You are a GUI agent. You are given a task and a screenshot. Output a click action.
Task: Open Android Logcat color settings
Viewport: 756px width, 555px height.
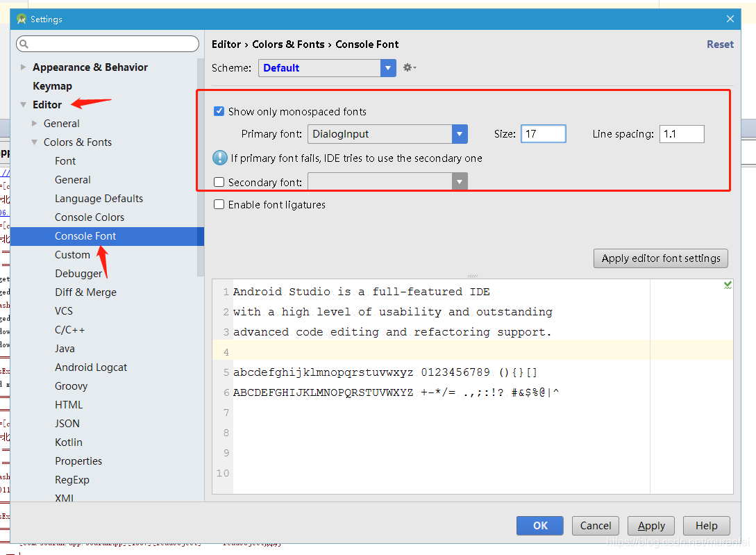[x=91, y=367]
